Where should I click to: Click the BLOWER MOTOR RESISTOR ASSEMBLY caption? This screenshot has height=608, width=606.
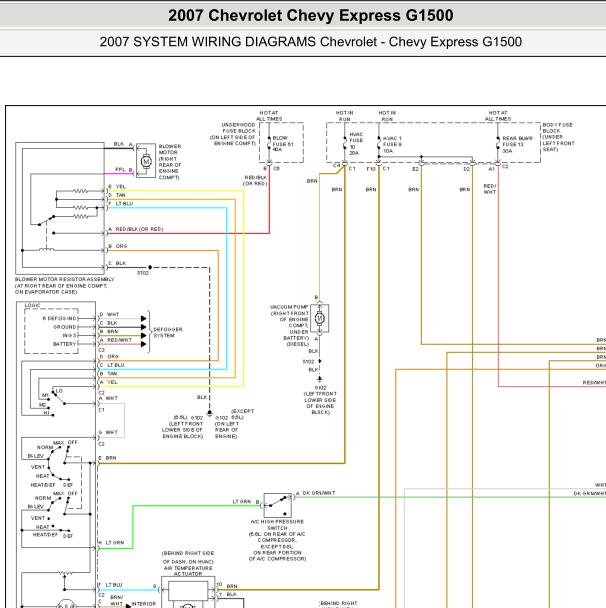65,285
